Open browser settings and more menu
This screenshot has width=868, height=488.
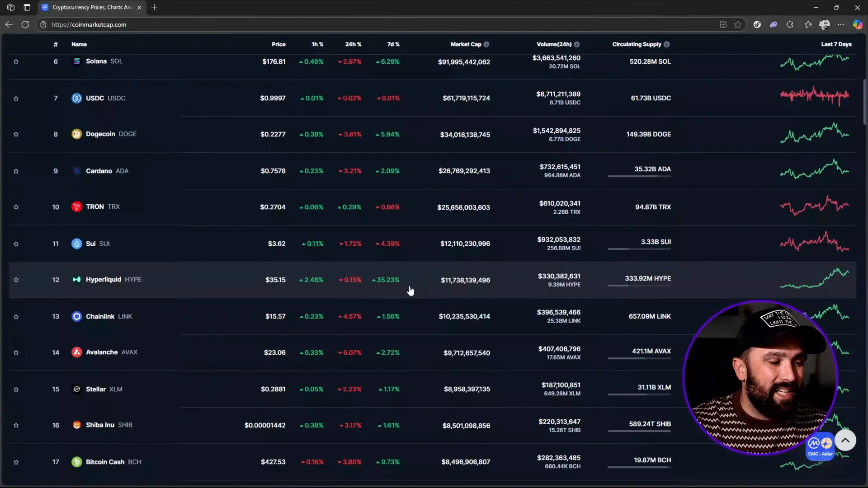(840, 24)
